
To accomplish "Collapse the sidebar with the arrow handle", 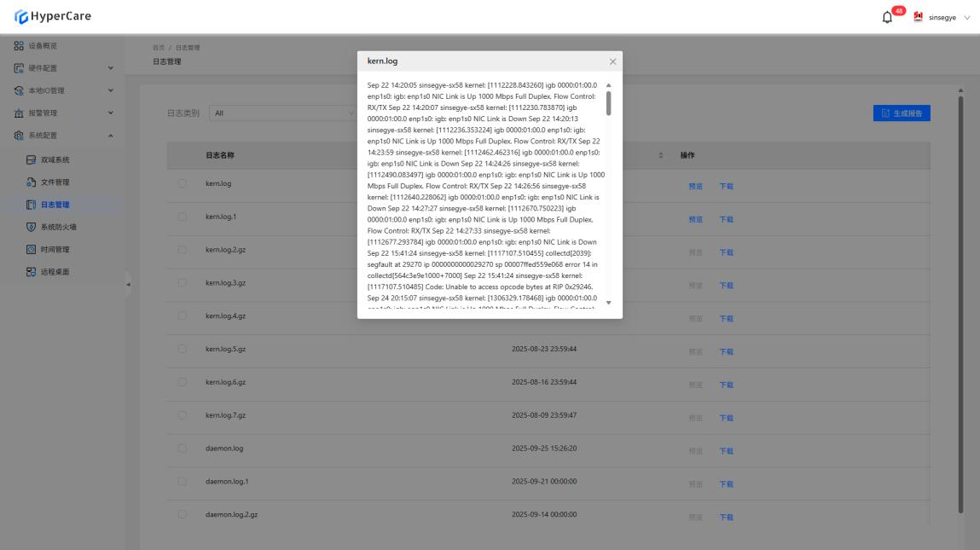I will (x=128, y=284).
